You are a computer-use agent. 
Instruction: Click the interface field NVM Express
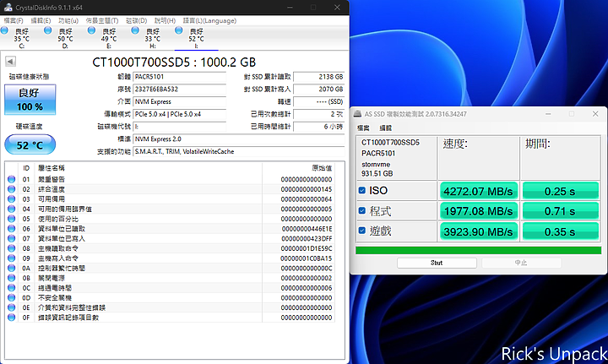tap(180, 101)
